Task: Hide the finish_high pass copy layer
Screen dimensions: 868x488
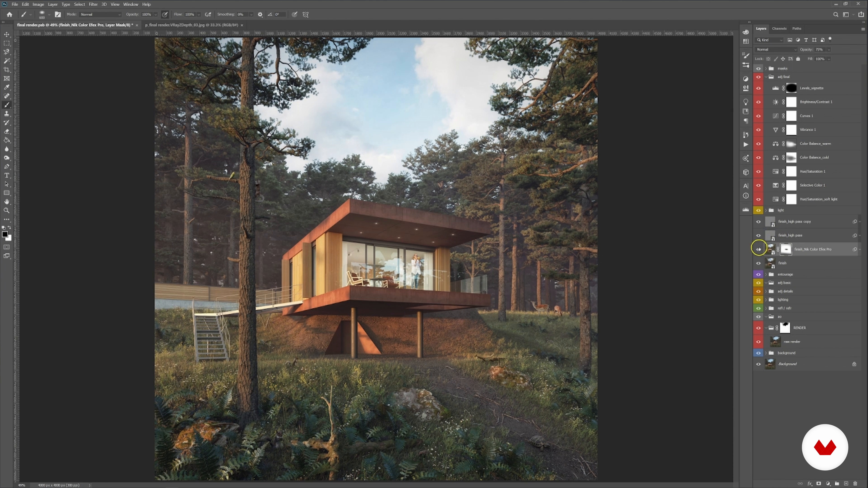Action: tap(759, 222)
